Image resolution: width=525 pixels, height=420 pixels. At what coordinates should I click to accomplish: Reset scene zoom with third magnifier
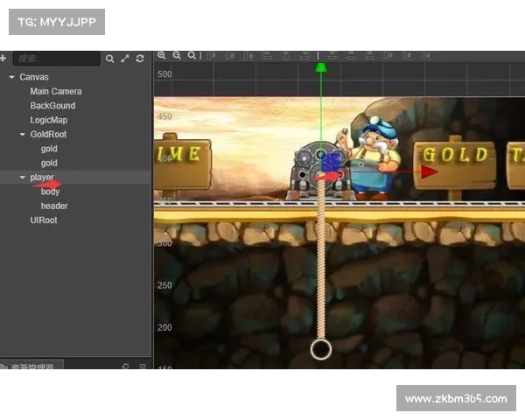[x=192, y=56]
